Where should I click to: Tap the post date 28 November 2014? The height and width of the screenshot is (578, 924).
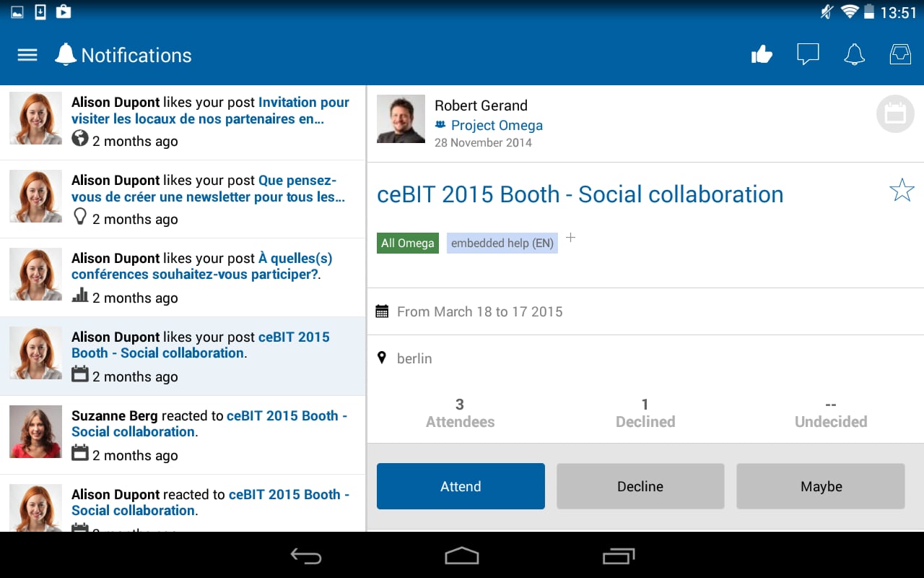point(483,142)
